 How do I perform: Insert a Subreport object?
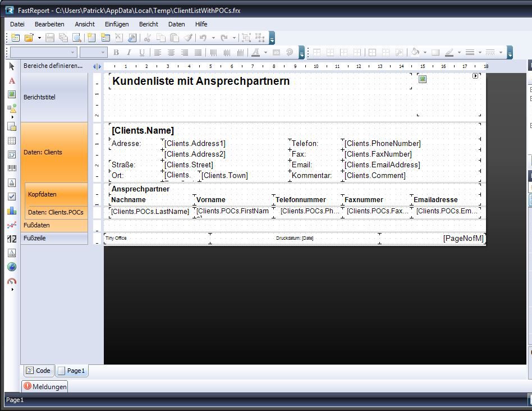tap(12, 126)
